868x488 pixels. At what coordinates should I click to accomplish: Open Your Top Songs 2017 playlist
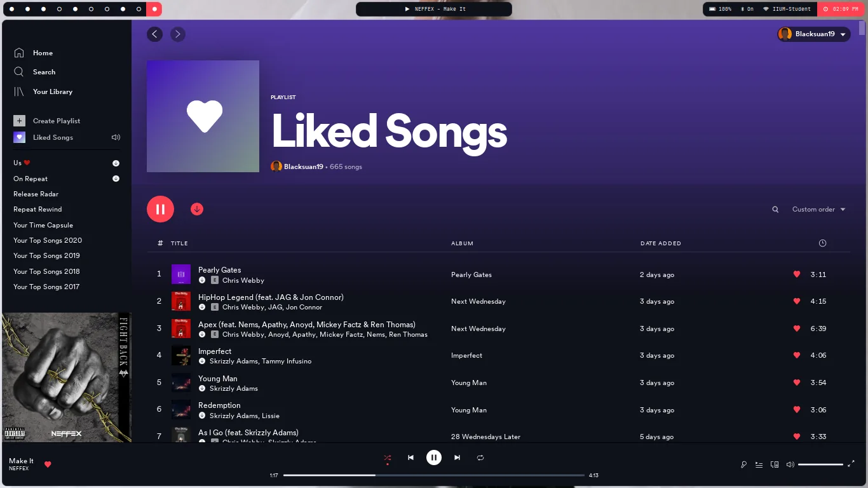click(x=46, y=287)
